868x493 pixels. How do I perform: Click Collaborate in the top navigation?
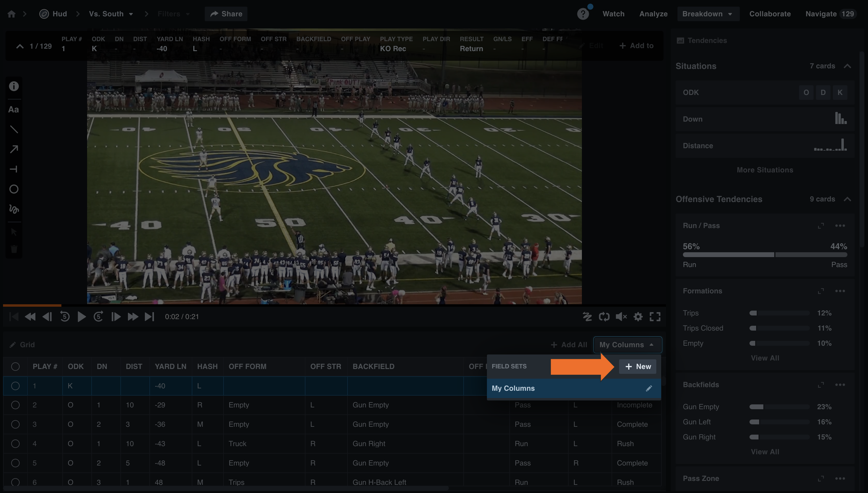tap(770, 14)
